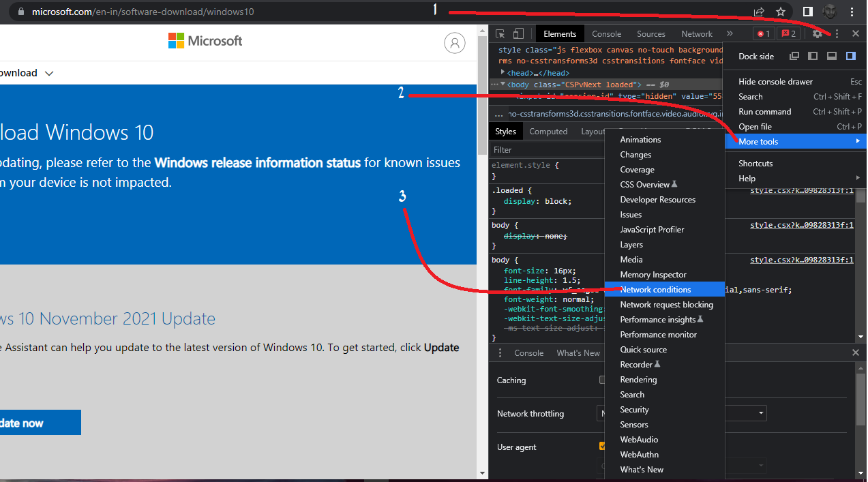Click the Styles Filter input field
Image resolution: width=868 pixels, height=482 pixels.
[x=548, y=150]
